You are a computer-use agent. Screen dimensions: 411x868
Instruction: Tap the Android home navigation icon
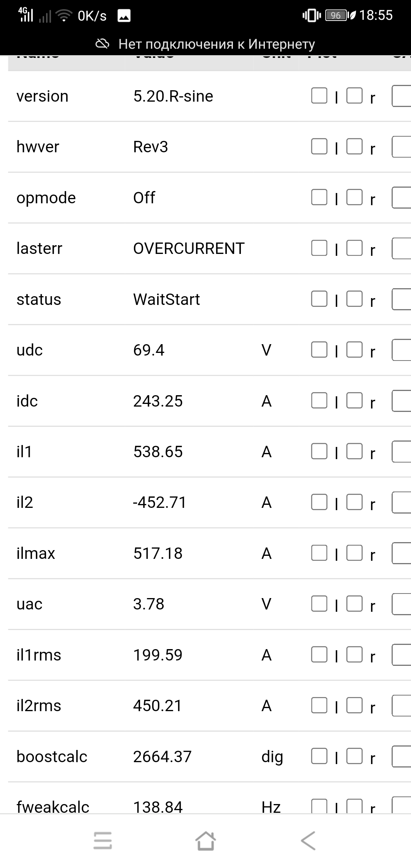pyautogui.click(x=205, y=841)
